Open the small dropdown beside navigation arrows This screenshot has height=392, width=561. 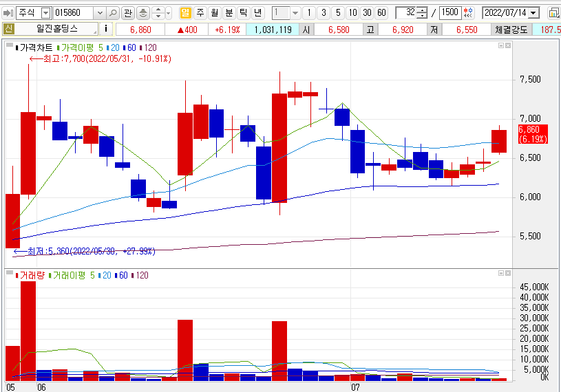tap(169, 13)
